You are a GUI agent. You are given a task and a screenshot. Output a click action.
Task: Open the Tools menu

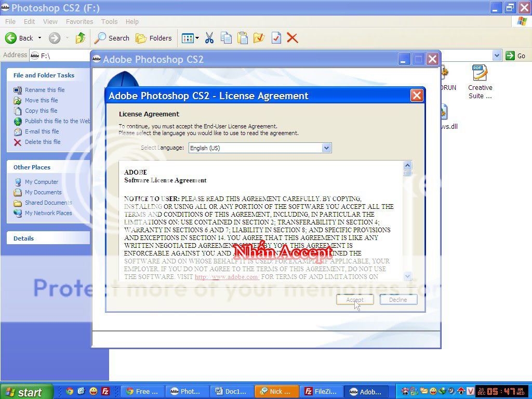pos(109,21)
